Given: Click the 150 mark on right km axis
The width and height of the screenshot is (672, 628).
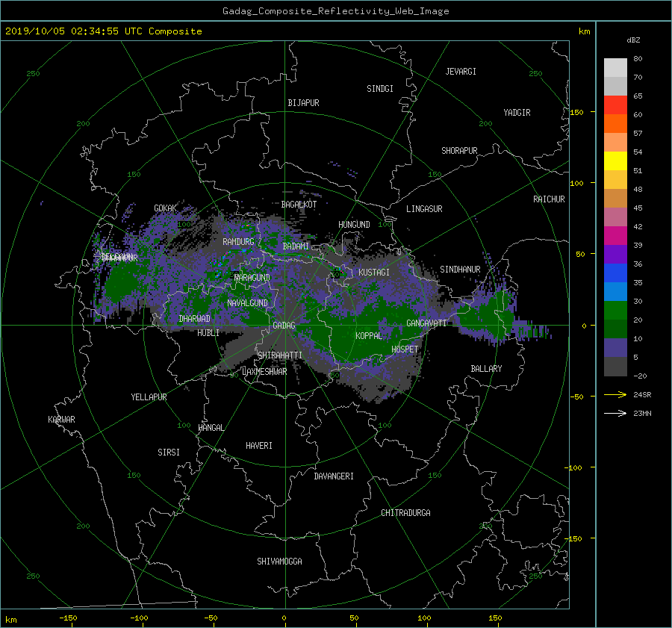Looking at the screenshot, I should (577, 112).
